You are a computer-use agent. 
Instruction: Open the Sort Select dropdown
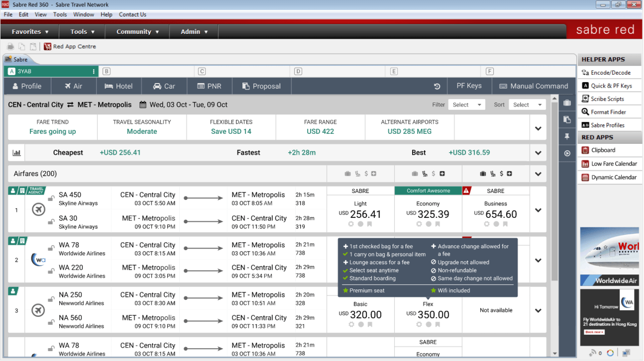(527, 105)
